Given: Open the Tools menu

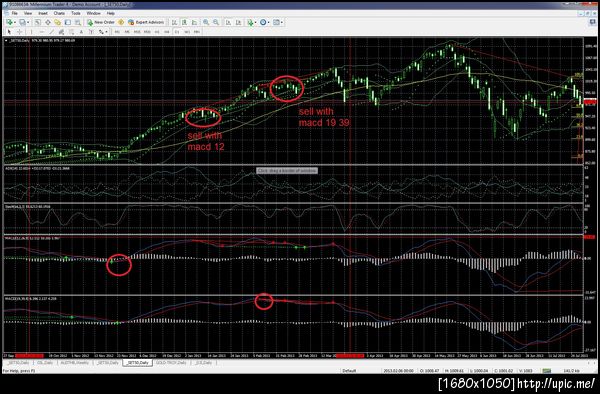Looking at the screenshot, I should pyautogui.click(x=76, y=13).
